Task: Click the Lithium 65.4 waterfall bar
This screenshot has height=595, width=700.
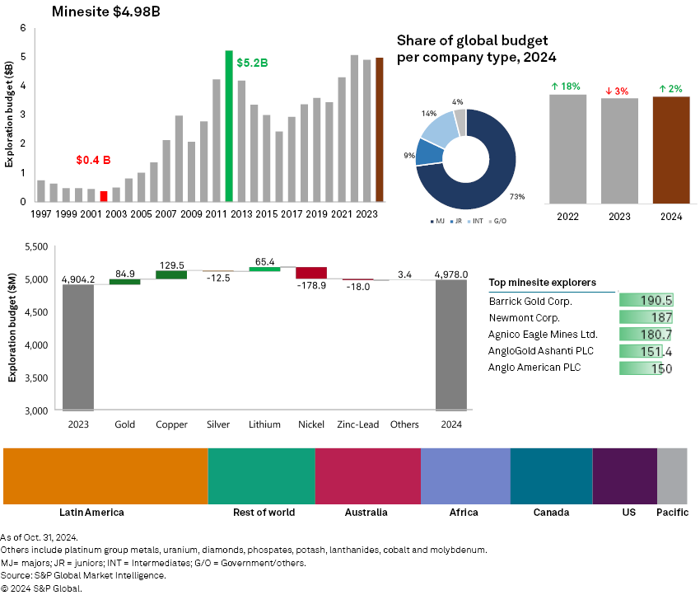Action: click(264, 269)
